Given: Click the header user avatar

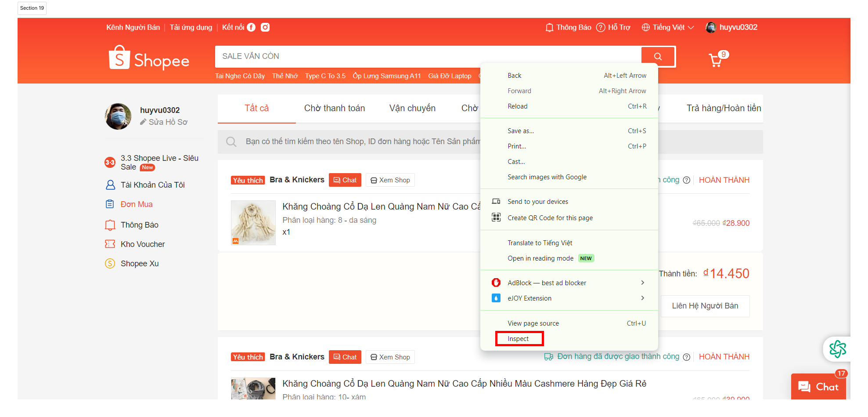Looking at the screenshot, I should 711,27.
